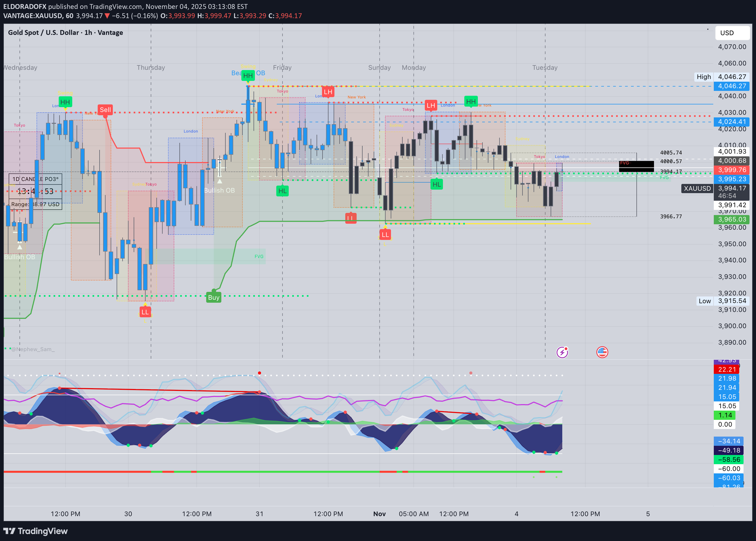Click the TradingView logo in footer
Screen dimensions: 756x541
click(x=35, y=531)
